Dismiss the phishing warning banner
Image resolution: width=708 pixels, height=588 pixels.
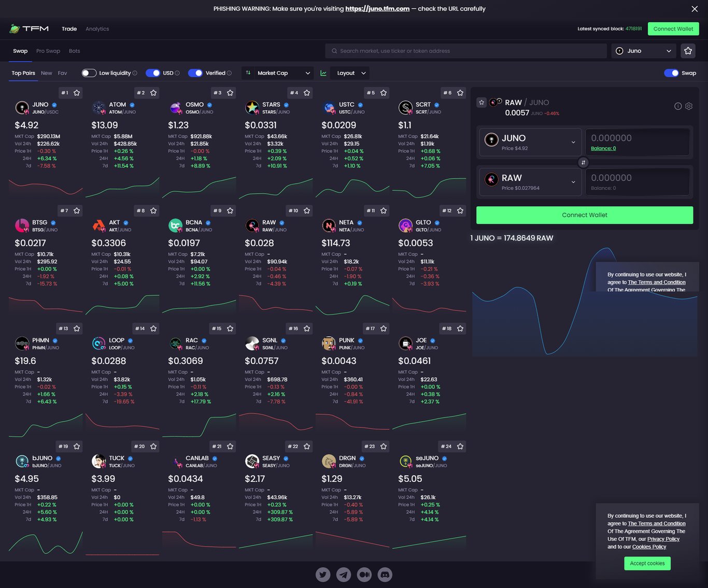695,9
